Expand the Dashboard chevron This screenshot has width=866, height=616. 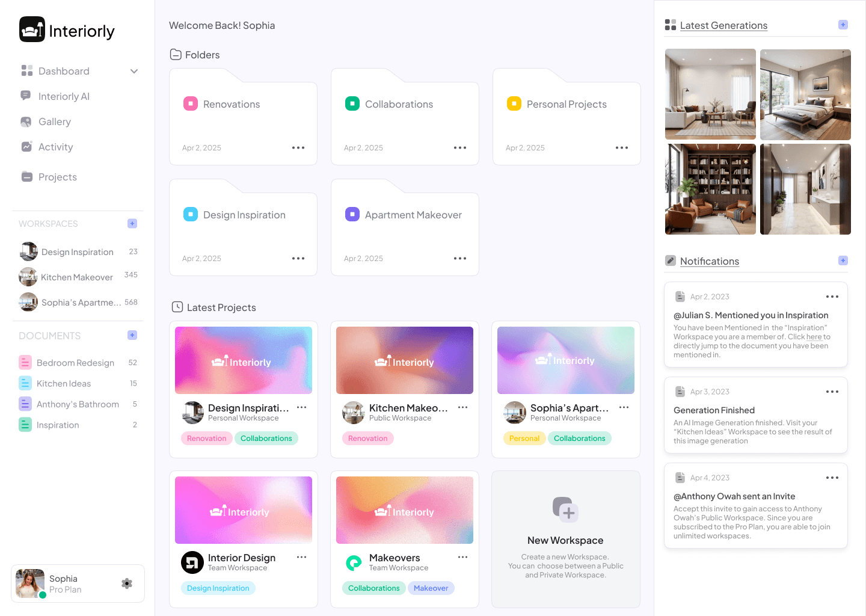tap(134, 71)
